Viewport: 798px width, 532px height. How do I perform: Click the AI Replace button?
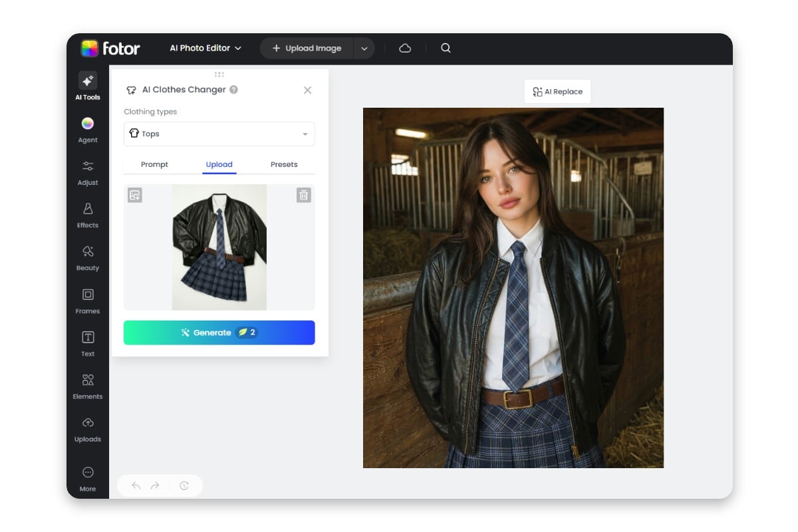557,91
